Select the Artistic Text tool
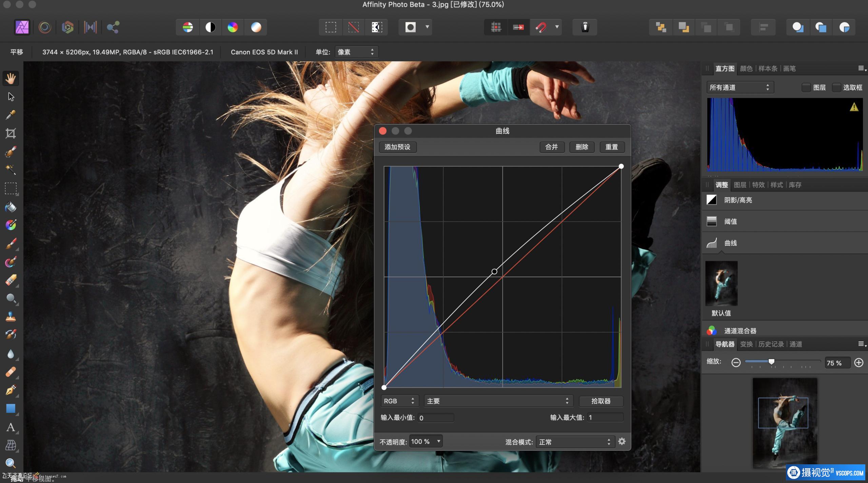 [x=11, y=427]
